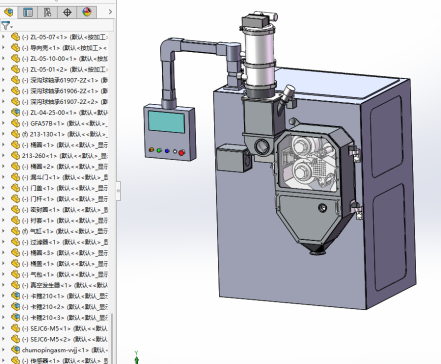Click the subassembly icon of ZL-04-25-00<1>
Viewport: 441px width, 364px height.
[x=15, y=112]
